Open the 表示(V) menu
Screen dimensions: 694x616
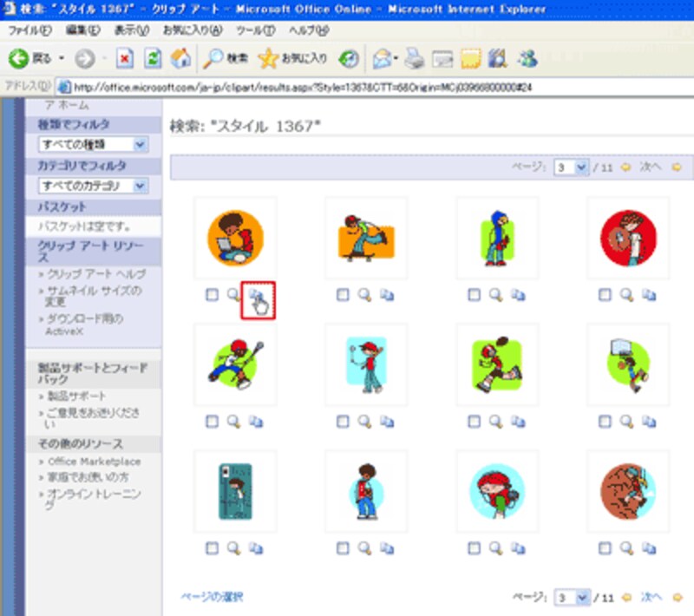(132, 30)
